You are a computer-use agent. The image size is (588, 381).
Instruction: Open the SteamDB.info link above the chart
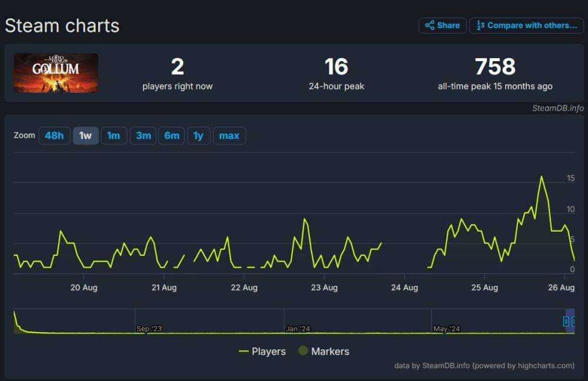coord(557,109)
